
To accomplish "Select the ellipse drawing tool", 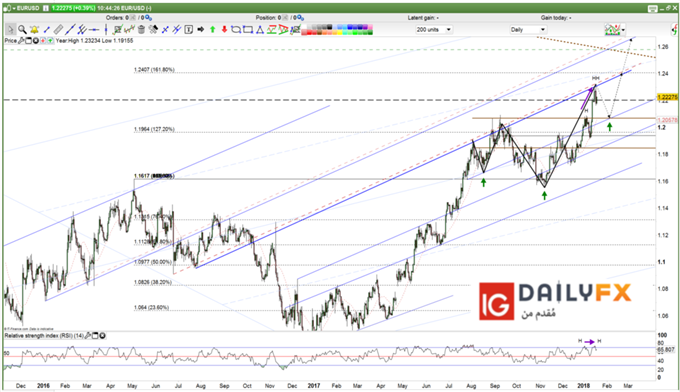I will 236,29.
